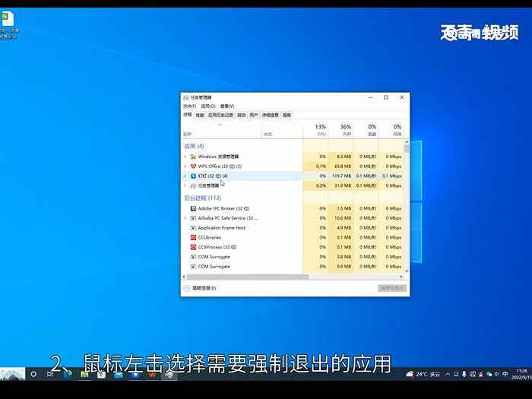Sort by the 36% 内存 column header
532x399 pixels.
tap(340, 130)
